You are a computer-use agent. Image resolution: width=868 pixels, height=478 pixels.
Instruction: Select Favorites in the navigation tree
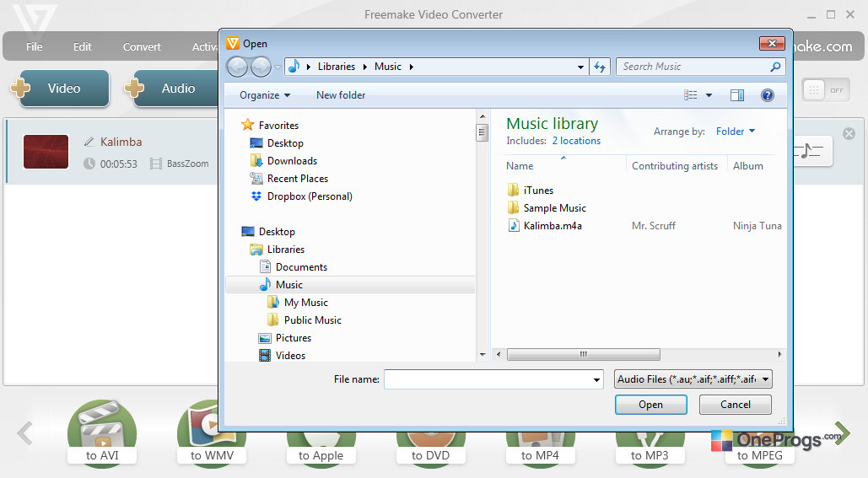(x=278, y=125)
